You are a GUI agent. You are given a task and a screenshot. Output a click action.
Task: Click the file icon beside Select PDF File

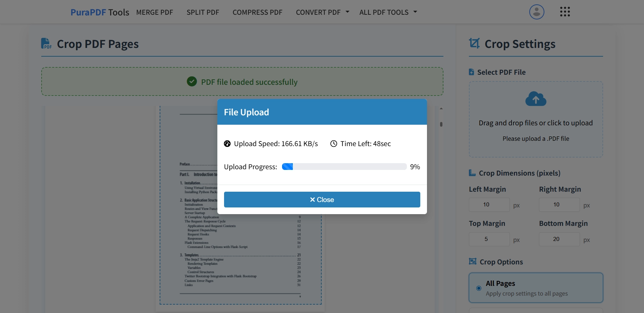471,72
